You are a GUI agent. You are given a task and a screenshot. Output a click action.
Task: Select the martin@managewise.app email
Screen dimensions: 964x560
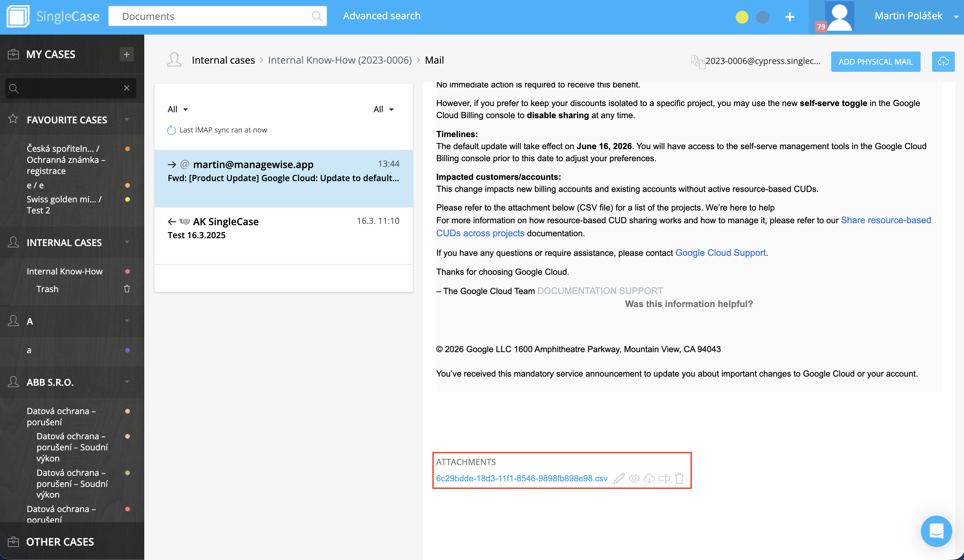click(x=284, y=179)
